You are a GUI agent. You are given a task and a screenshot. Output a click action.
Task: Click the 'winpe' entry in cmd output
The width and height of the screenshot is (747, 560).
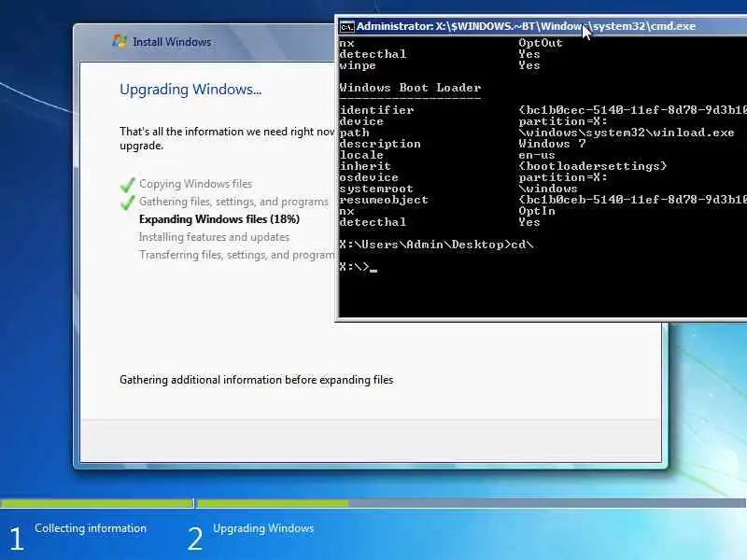click(358, 65)
